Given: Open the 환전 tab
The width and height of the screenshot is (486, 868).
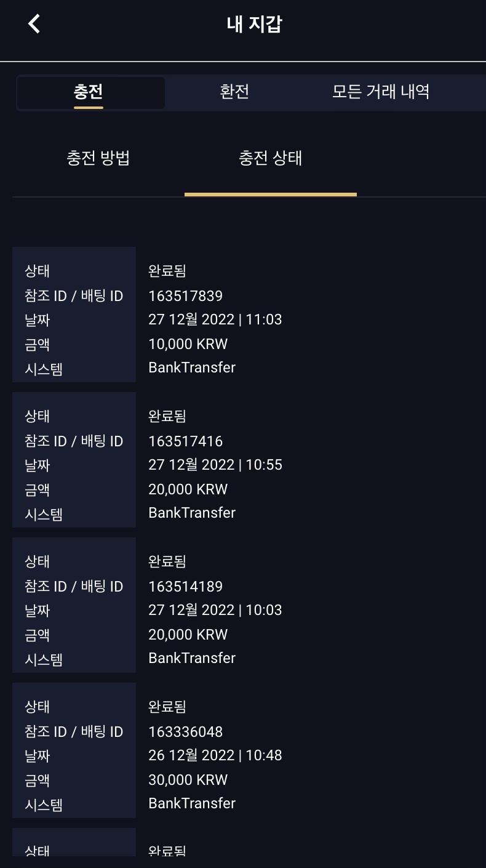Looking at the screenshot, I should [x=234, y=92].
